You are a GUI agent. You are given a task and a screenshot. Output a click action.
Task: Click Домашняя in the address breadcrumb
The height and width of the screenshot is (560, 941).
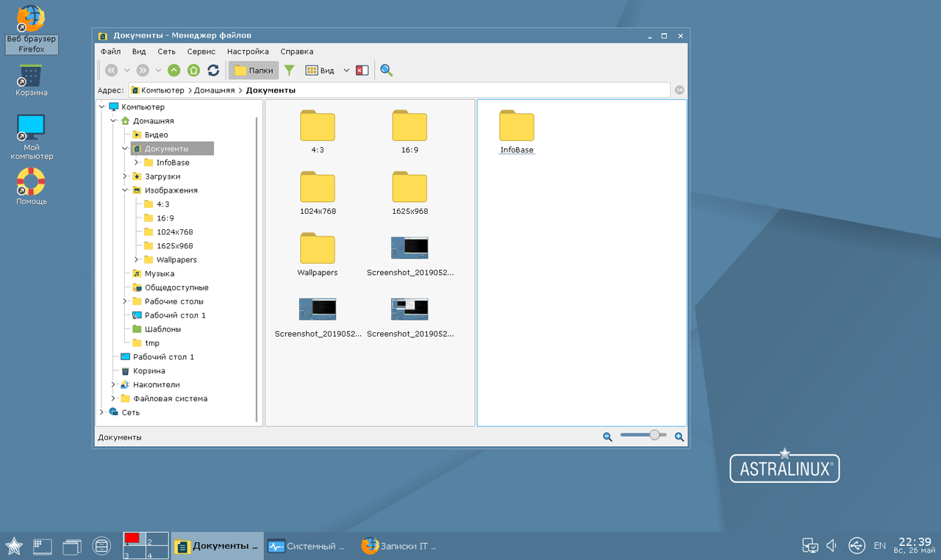[214, 90]
